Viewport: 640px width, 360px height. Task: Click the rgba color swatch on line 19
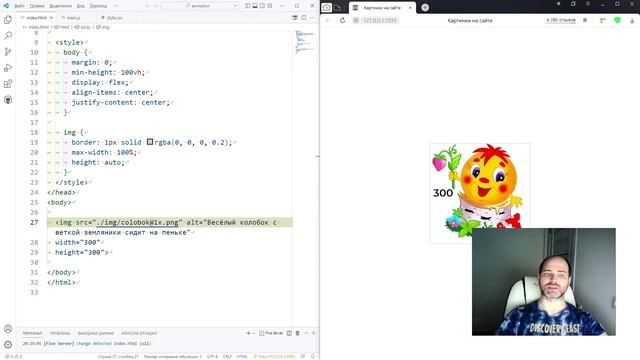pos(150,142)
